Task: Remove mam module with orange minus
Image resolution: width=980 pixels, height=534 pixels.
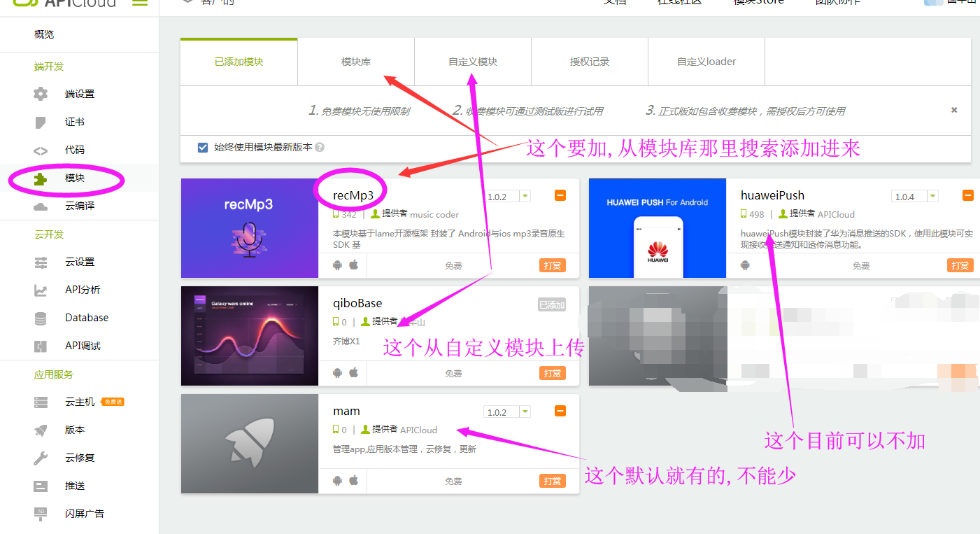Action: coord(560,412)
